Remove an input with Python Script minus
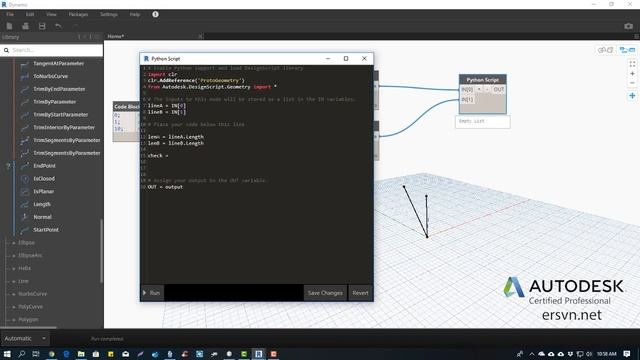This screenshot has height=360, width=640. point(487,89)
